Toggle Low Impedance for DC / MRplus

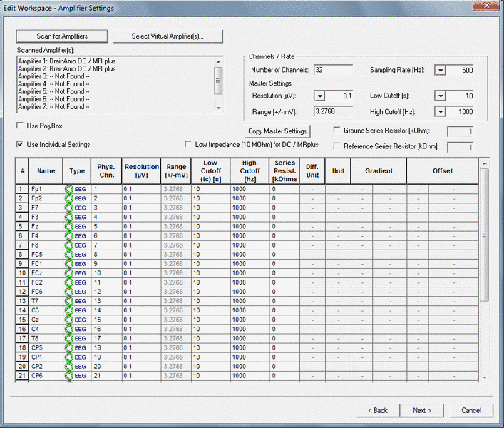point(189,144)
